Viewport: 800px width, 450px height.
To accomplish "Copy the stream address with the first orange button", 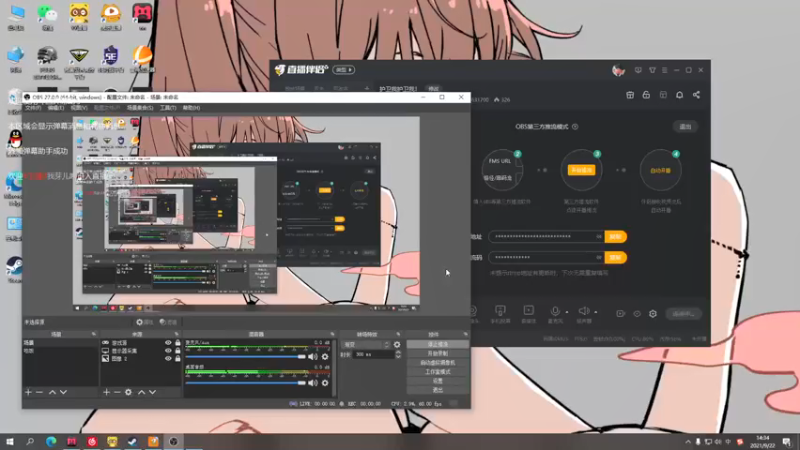I will [x=616, y=237].
